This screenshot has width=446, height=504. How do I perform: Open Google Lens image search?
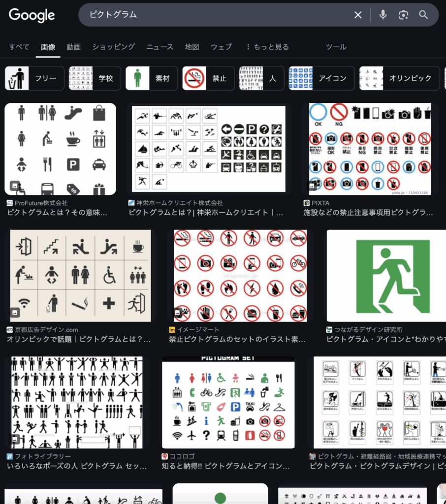pyautogui.click(x=404, y=15)
